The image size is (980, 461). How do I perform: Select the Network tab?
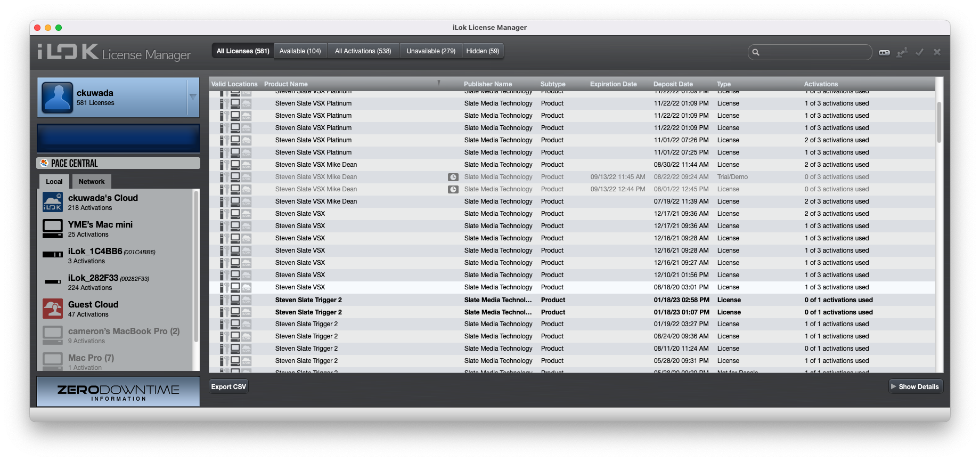92,182
